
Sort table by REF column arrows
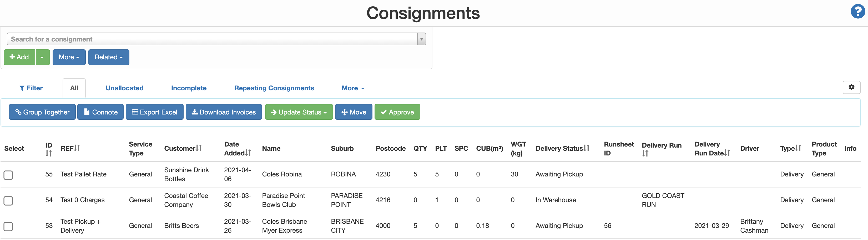coord(77,148)
